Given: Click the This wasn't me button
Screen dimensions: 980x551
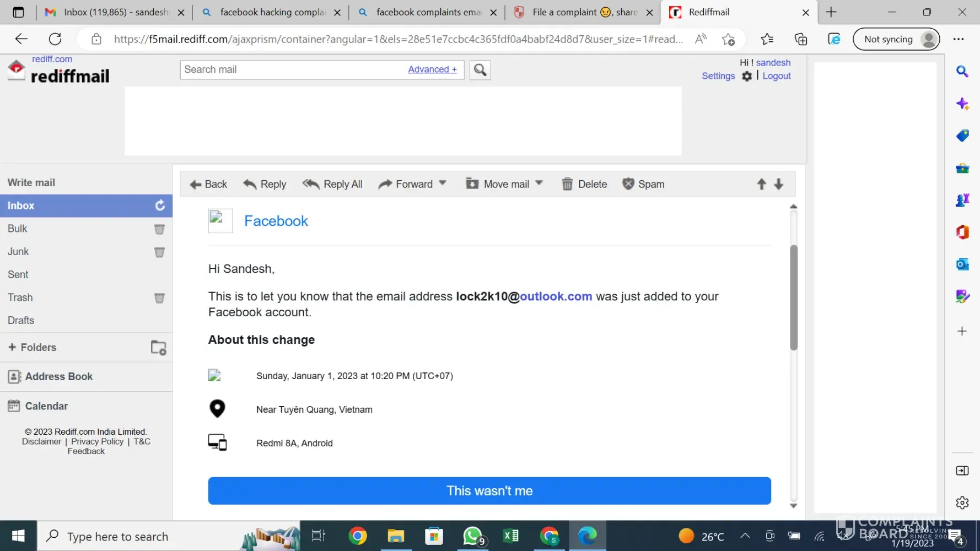Looking at the screenshot, I should point(489,491).
